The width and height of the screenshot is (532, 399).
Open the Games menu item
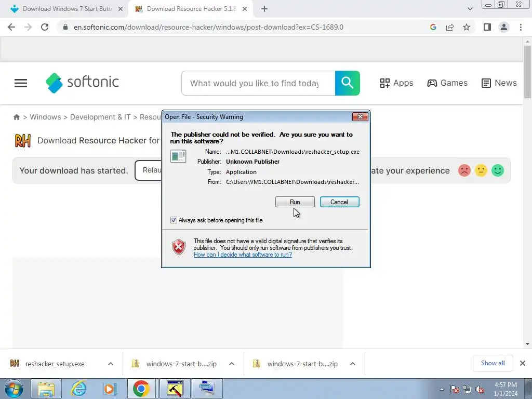(447, 83)
